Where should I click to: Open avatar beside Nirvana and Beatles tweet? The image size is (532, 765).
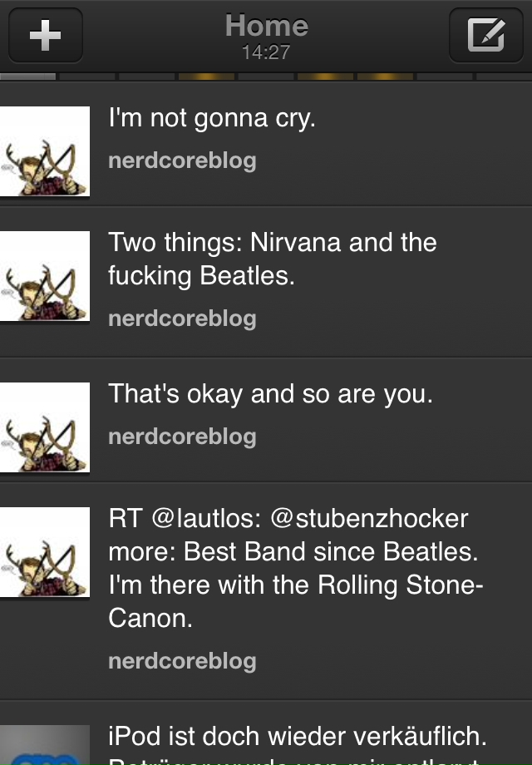click(45, 276)
